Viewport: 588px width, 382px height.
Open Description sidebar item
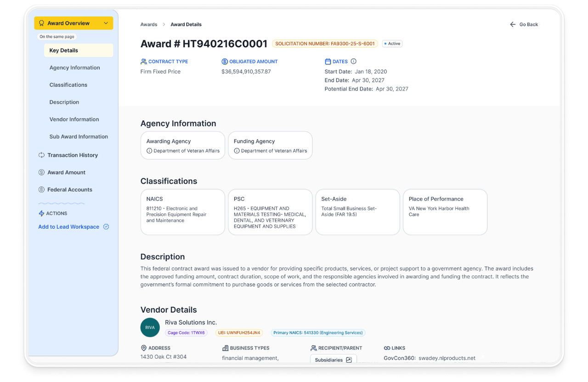(64, 102)
